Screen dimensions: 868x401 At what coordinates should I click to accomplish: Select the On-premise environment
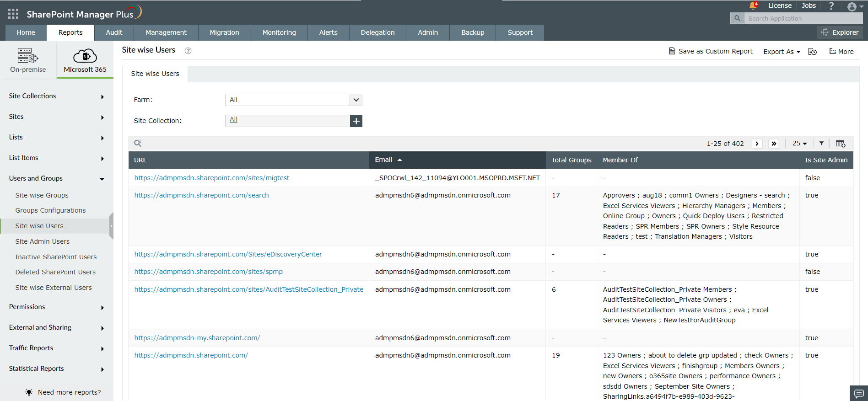(28, 60)
